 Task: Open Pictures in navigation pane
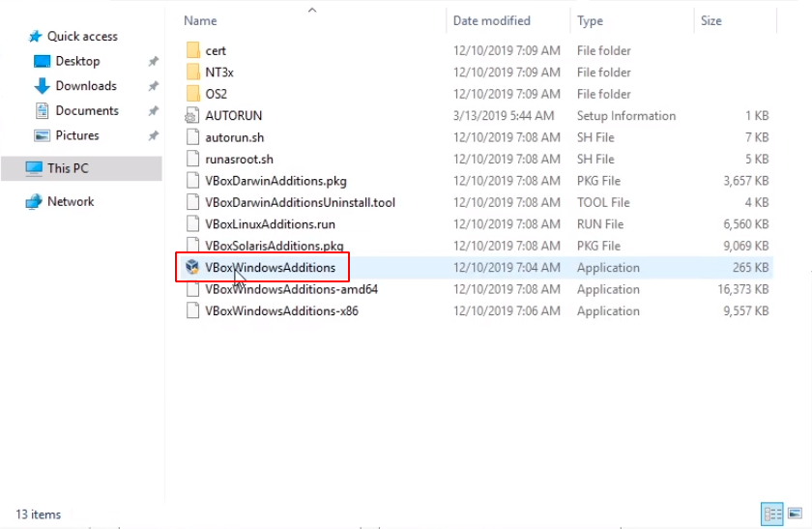77,136
